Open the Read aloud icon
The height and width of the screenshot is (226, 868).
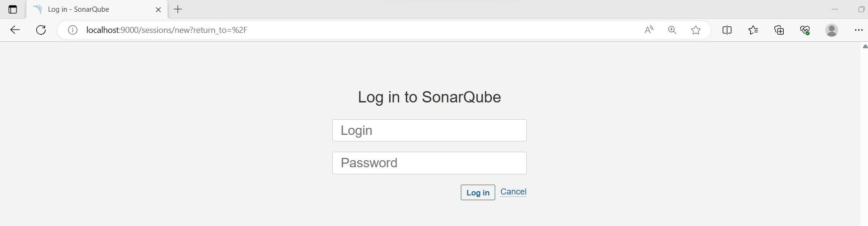649,30
